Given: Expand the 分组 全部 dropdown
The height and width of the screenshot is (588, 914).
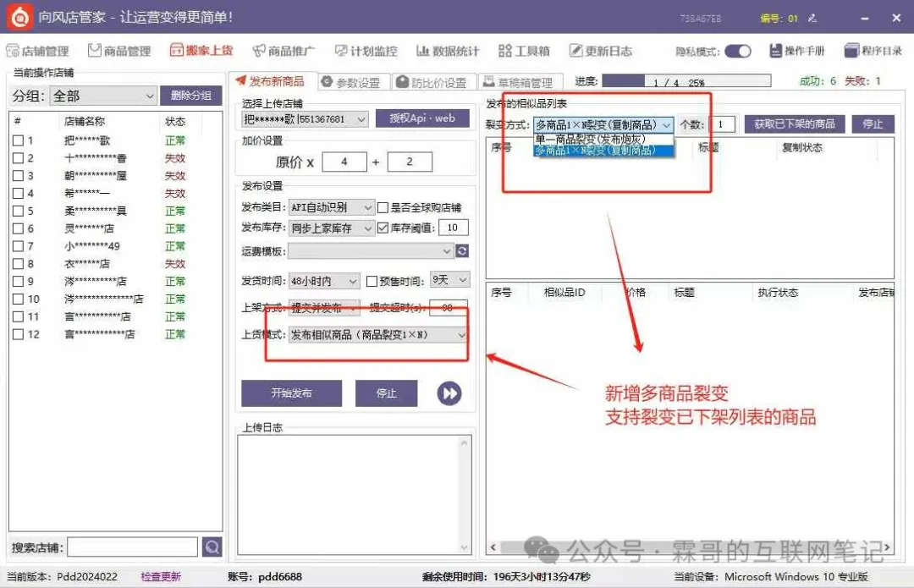Looking at the screenshot, I should [150, 96].
